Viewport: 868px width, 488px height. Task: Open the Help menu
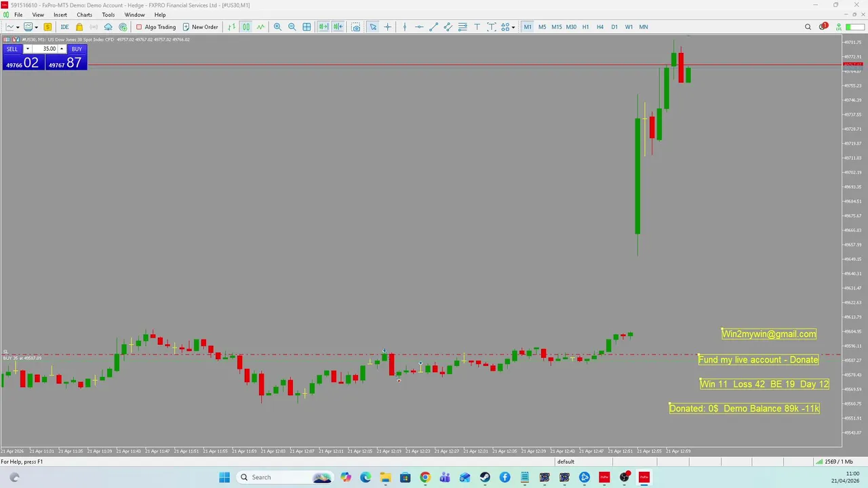tap(160, 15)
